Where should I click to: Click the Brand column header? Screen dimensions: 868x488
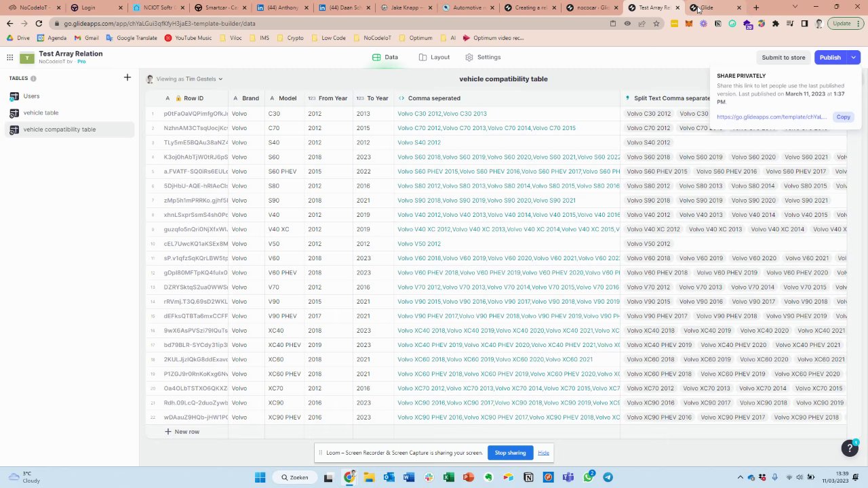[246, 98]
